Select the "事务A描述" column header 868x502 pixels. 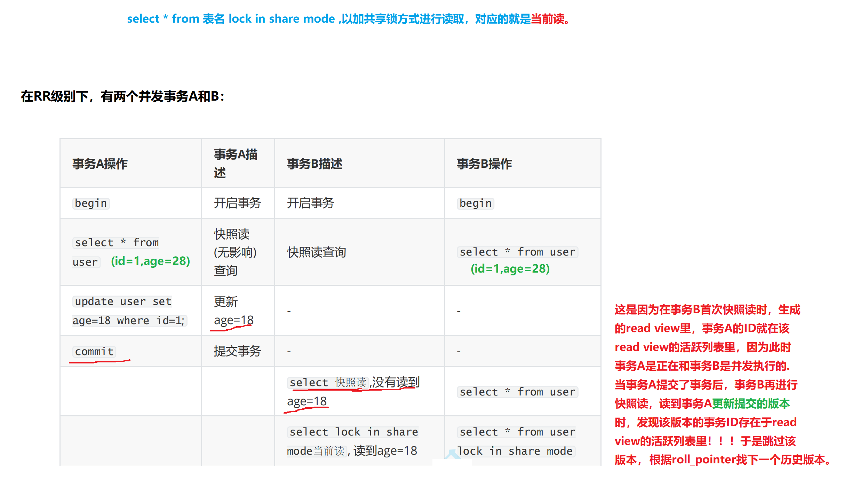(x=235, y=163)
